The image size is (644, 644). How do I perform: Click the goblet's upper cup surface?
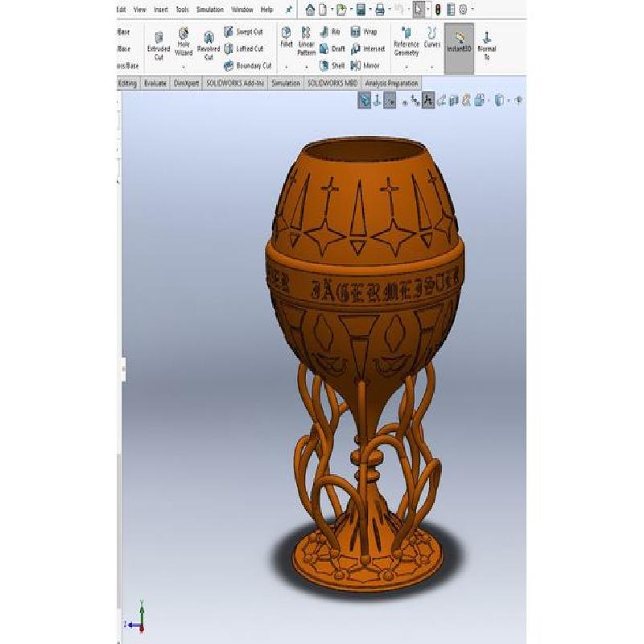pyautogui.click(x=364, y=201)
